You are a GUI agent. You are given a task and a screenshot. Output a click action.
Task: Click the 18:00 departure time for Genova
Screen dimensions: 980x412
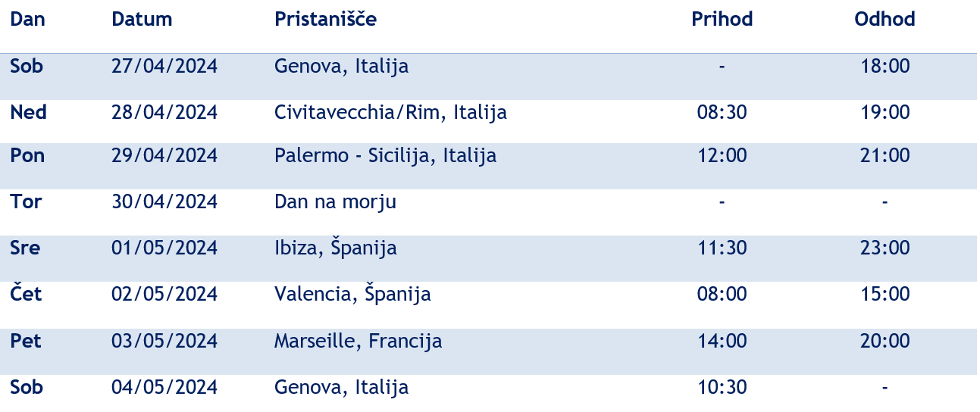click(885, 67)
